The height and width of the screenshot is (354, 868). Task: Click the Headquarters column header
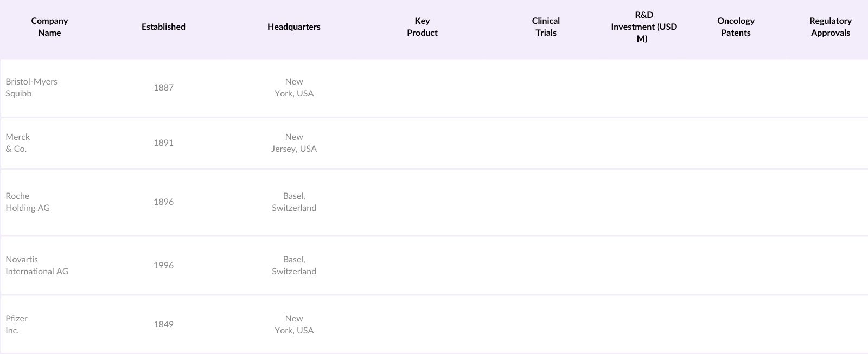point(293,27)
